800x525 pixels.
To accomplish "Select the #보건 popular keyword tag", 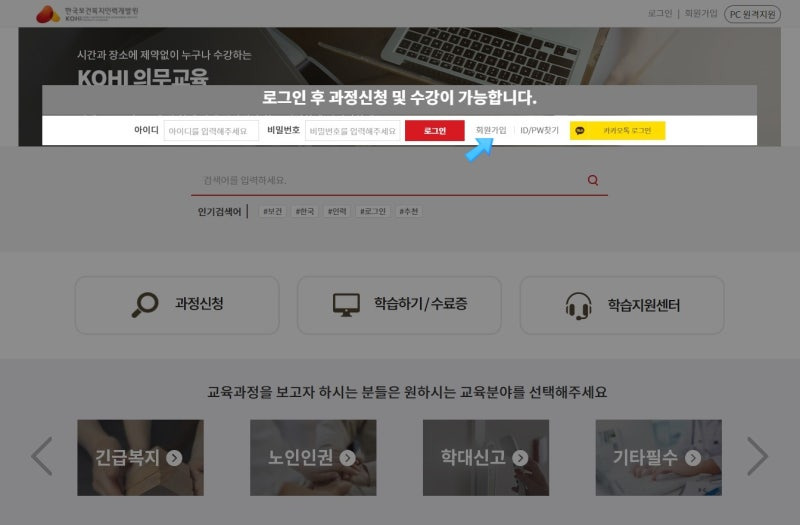I will tap(272, 211).
